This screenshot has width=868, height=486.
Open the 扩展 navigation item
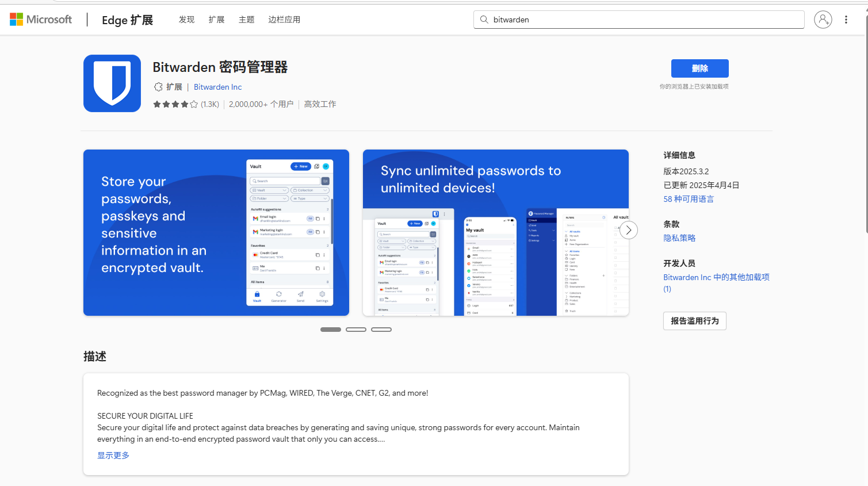click(216, 20)
